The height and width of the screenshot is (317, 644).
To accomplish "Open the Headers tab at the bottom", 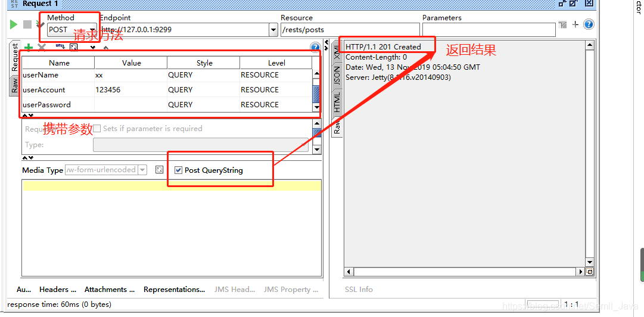I will tap(58, 290).
